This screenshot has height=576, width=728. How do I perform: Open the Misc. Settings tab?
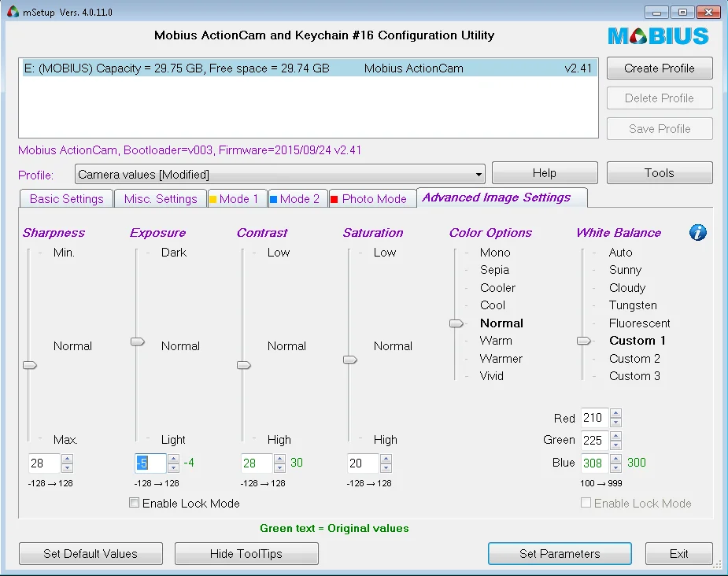point(161,198)
